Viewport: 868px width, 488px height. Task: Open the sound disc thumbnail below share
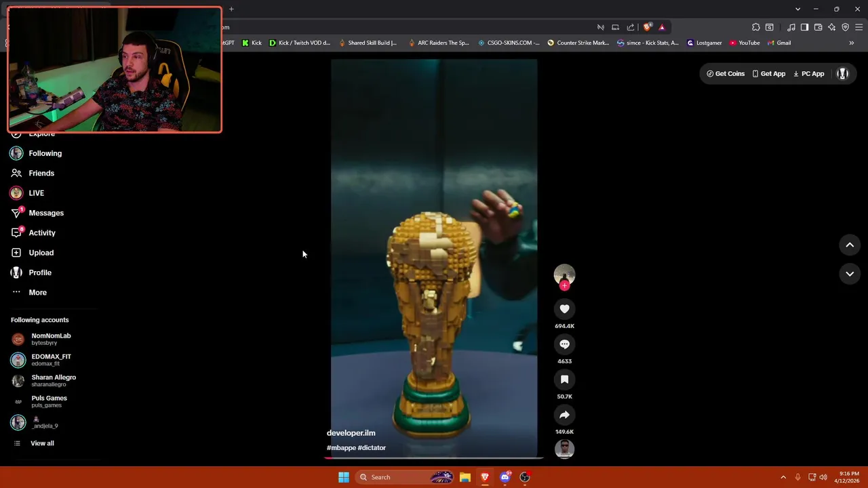pos(564,449)
